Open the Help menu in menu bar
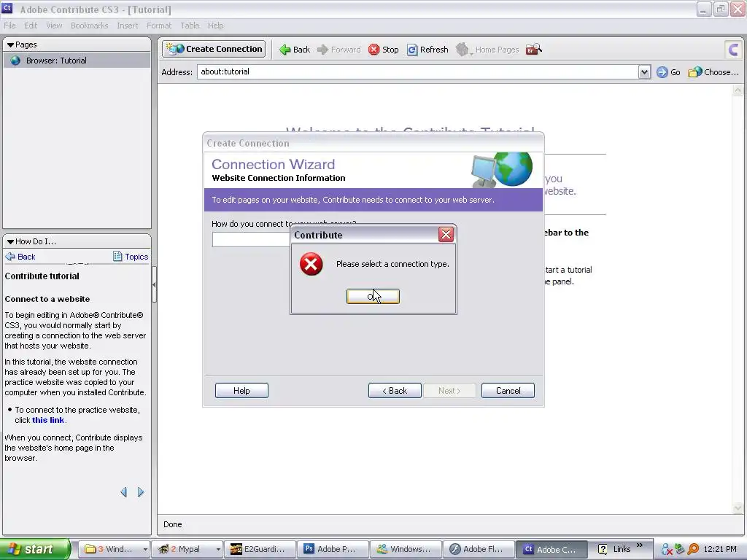 tap(215, 26)
